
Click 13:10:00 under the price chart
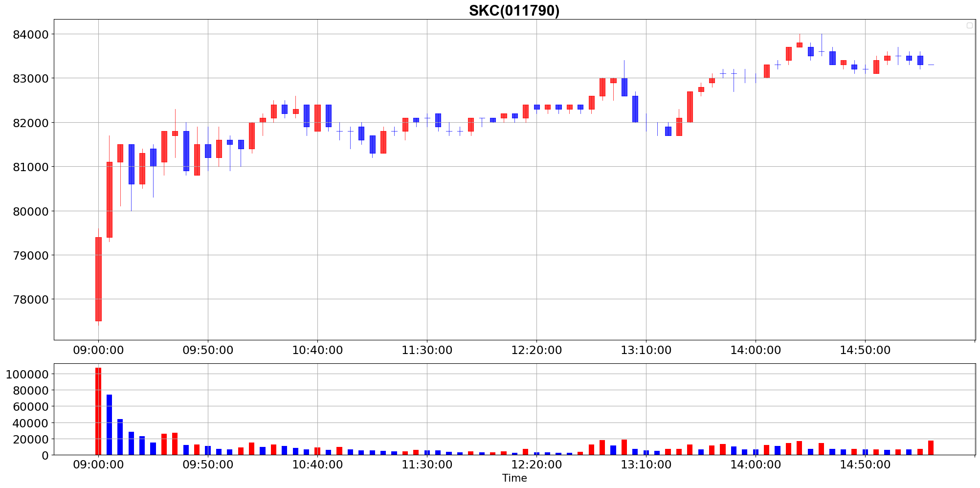pyautogui.click(x=646, y=350)
